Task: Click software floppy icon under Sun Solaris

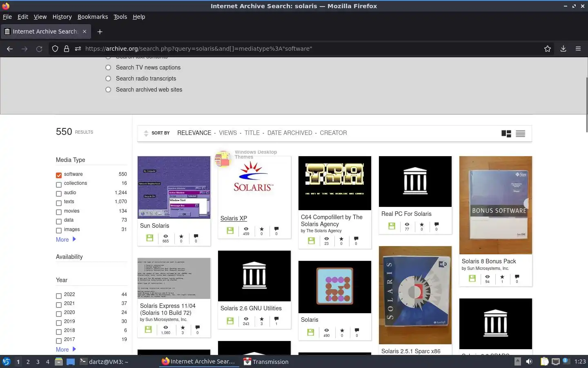Action: [x=150, y=238]
